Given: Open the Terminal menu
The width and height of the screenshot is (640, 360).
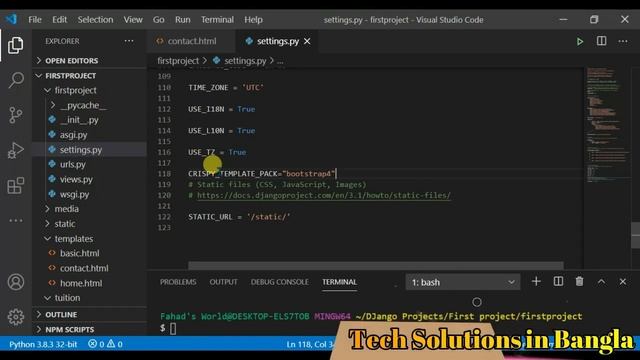Looking at the screenshot, I should tap(217, 20).
